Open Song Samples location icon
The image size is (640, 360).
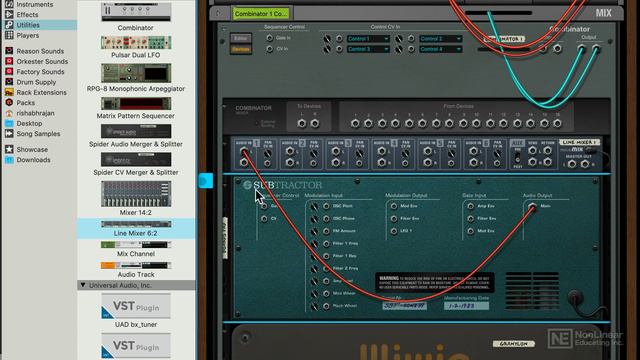coord(9,133)
